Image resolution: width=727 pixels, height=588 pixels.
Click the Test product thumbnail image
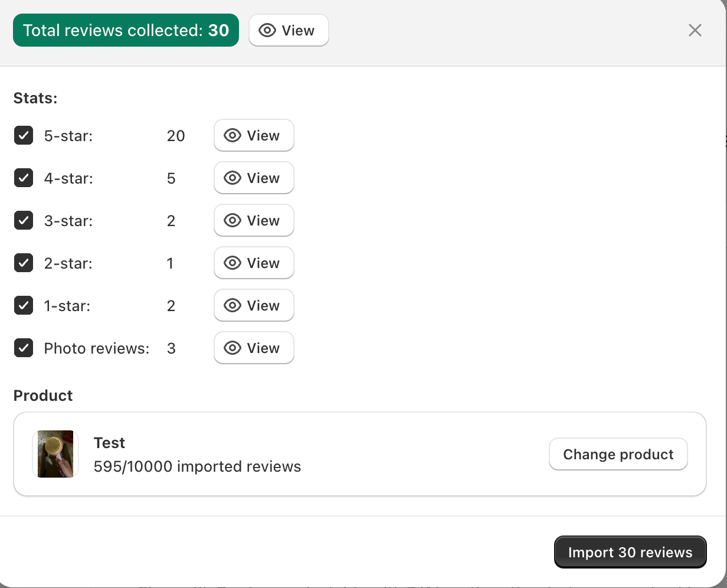coord(55,454)
